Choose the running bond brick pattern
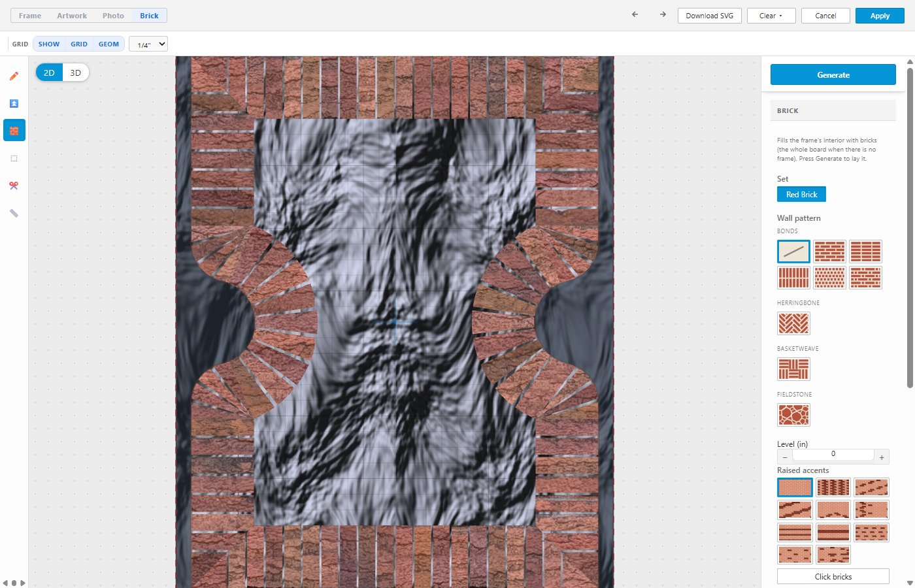Image resolution: width=915 pixels, height=588 pixels. 829,252
